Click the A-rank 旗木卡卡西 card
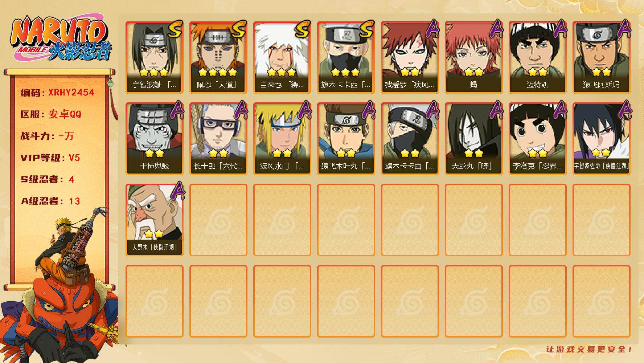 [410, 139]
